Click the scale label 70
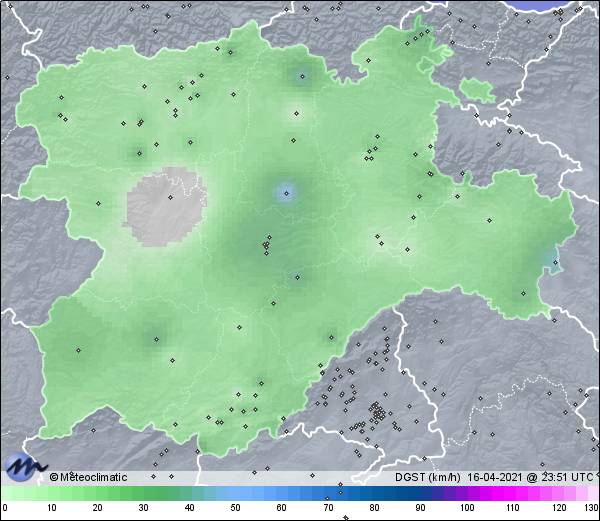This screenshot has height=521, width=600. click(328, 508)
